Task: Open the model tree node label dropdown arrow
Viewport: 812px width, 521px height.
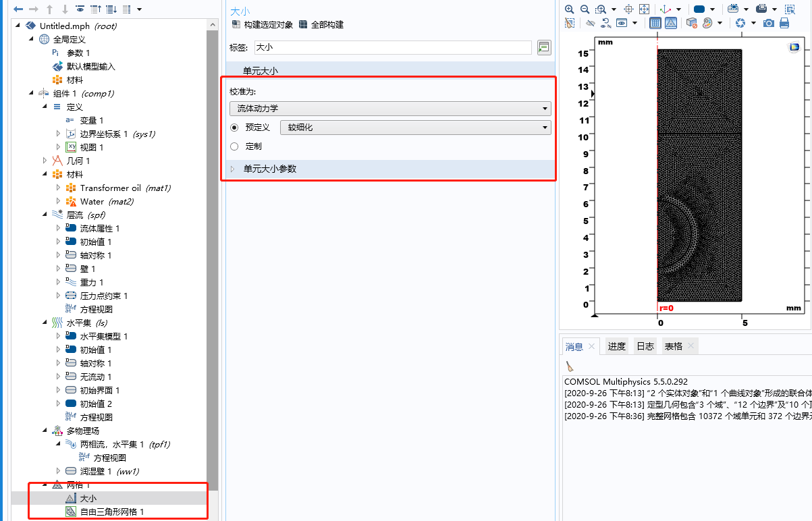Action: [x=139, y=9]
